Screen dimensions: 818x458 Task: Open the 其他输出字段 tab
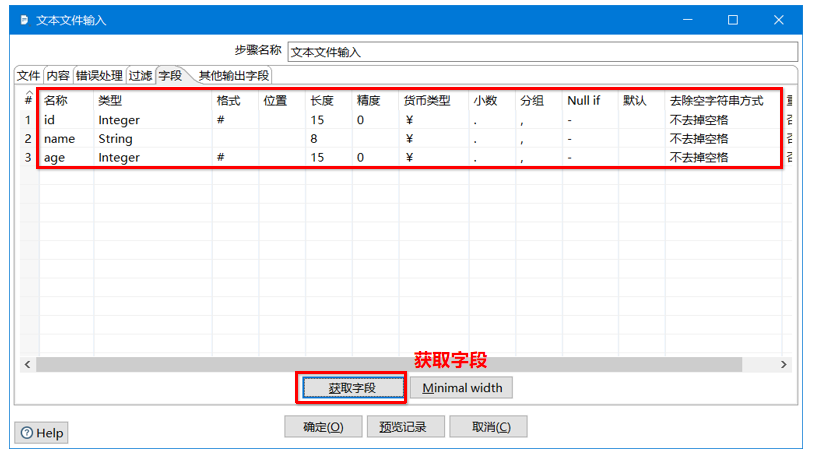pos(234,76)
